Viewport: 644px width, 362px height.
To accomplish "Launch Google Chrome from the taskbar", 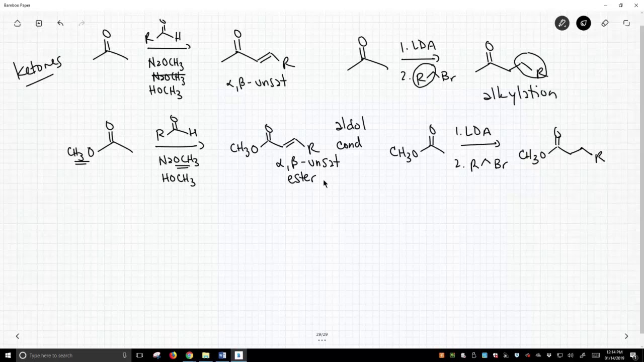I will (189, 355).
